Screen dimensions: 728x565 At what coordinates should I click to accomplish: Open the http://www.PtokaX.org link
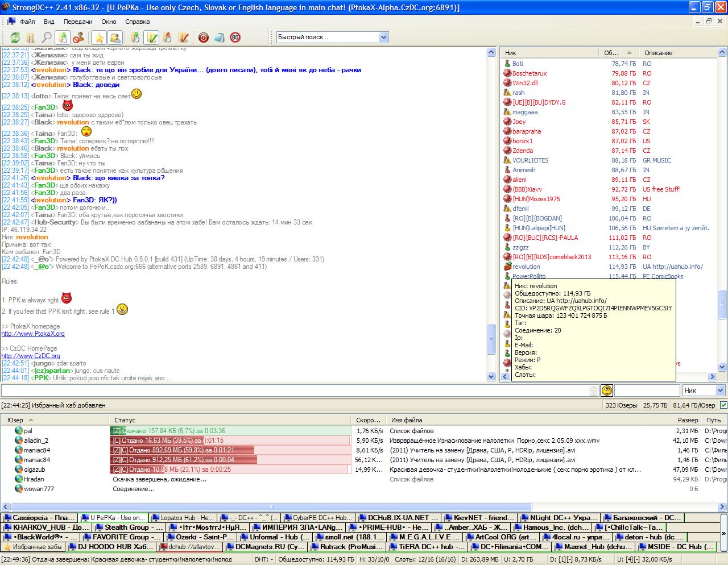pyautogui.click(x=33, y=334)
